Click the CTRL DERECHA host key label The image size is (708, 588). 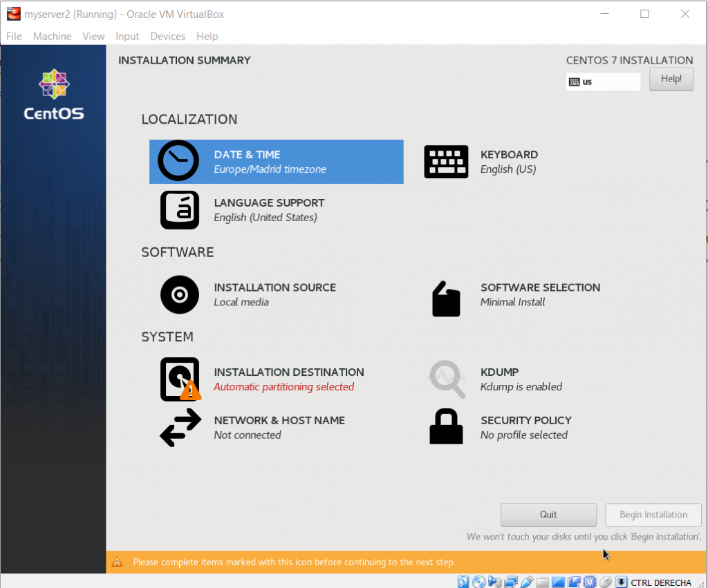[661, 582]
